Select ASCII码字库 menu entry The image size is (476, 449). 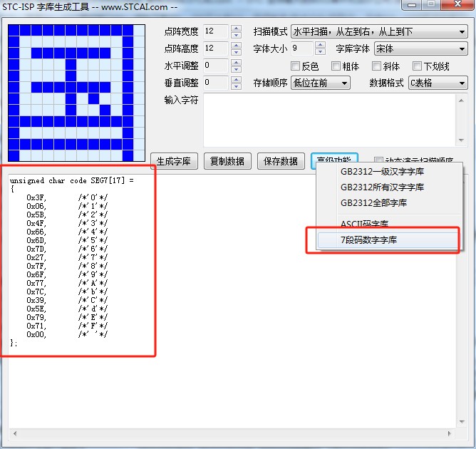pos(389,224)
